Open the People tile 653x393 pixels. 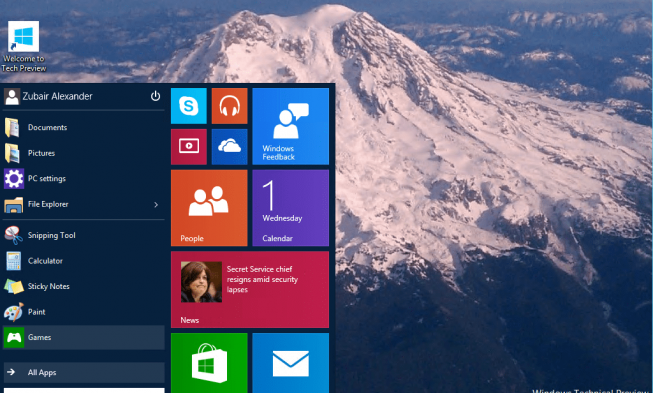[209, 208]
